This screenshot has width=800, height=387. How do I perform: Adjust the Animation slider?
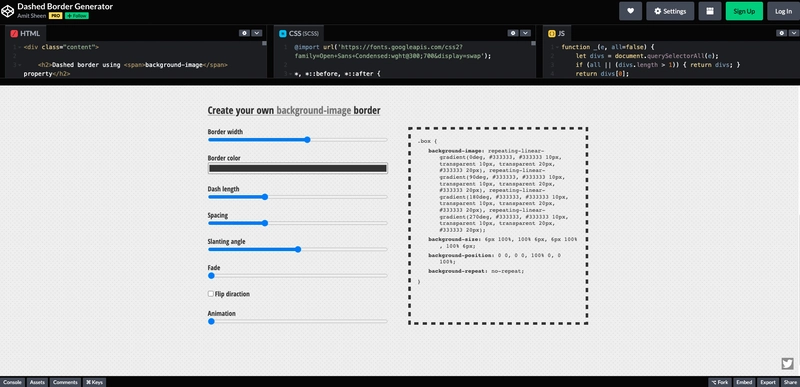297,321
